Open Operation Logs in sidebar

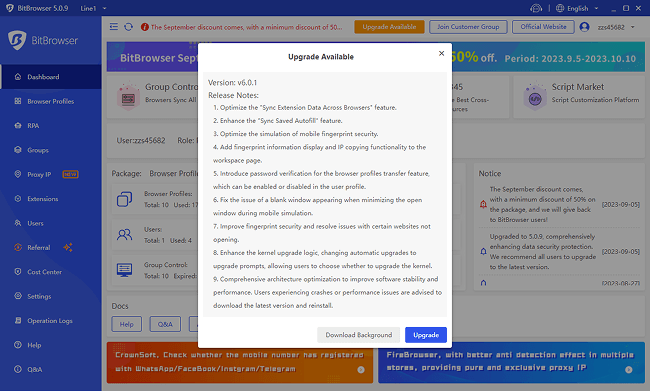[51, 321]
